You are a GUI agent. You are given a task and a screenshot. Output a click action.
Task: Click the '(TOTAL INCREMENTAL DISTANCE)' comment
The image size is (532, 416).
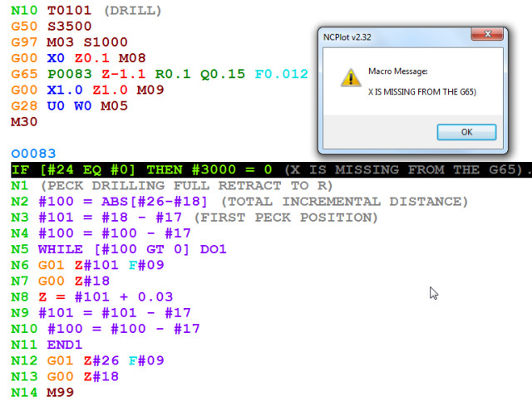[x=344, y=202]
